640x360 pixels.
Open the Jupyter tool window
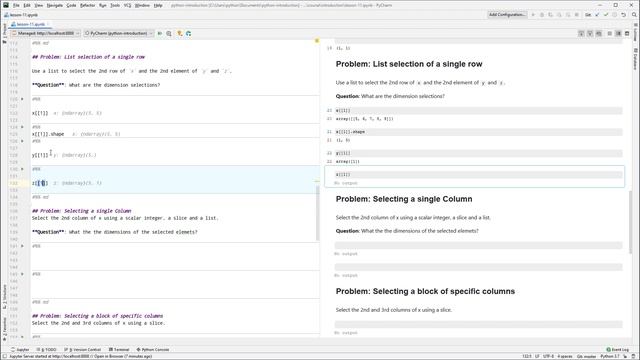click(x=20, y=350)
